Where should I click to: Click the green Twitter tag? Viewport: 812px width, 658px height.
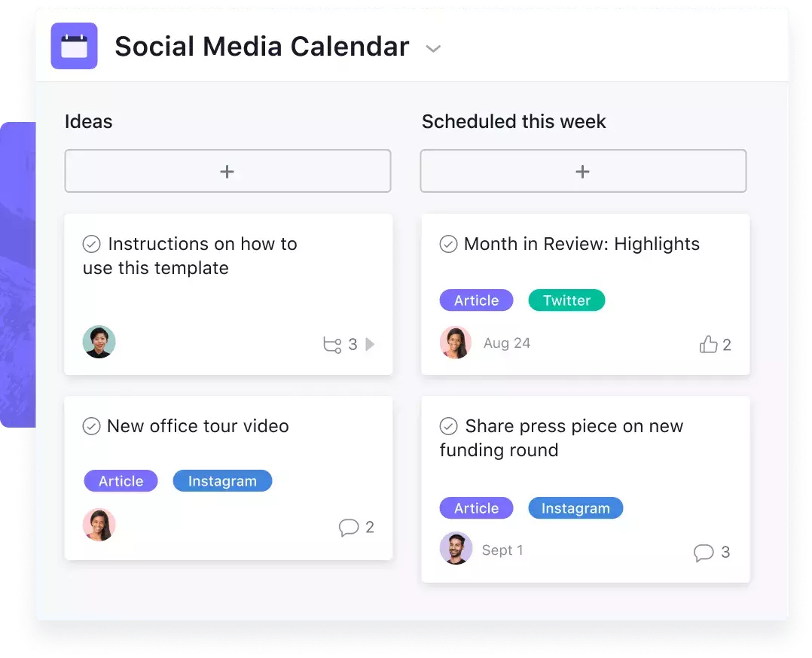pos(566,300)
